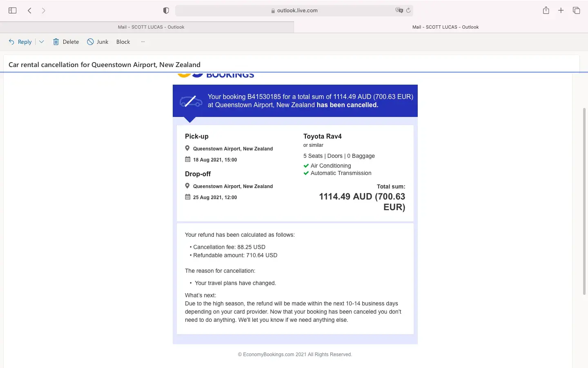Open a new tab with plus icon
This screenshot has height=368, width=588.
point(561,11)
